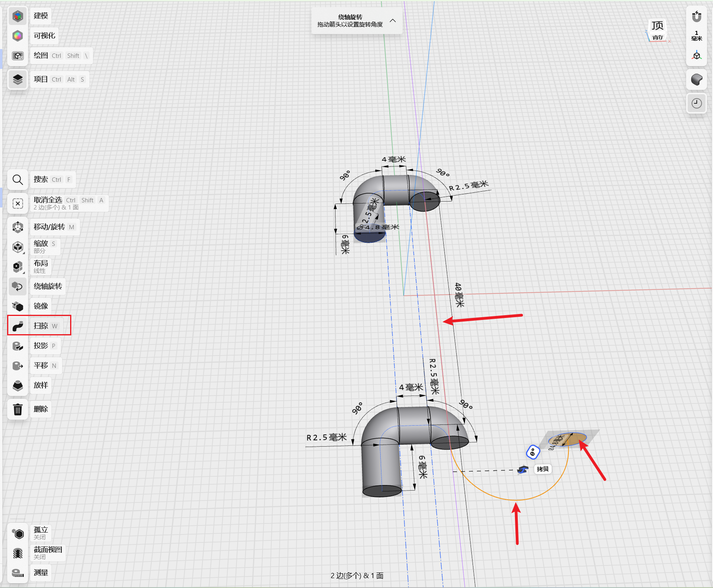713x588 pixels.
Task: Switch to the 可视化 workspace
Action: coord(18,36)
